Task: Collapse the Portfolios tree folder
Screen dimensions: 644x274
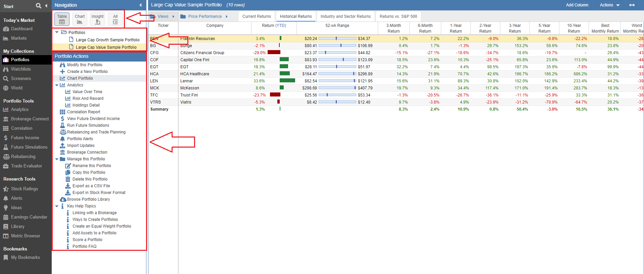Action: tap(57, 32)
